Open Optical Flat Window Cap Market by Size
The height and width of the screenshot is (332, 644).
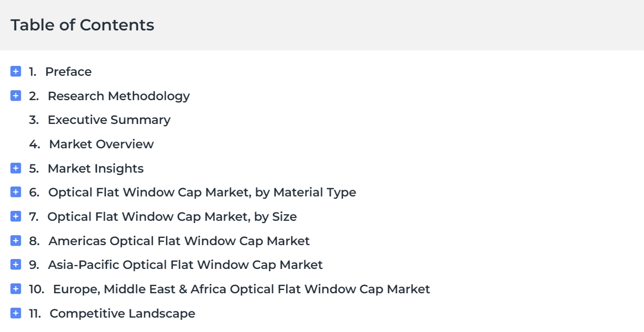click(172, 217)
